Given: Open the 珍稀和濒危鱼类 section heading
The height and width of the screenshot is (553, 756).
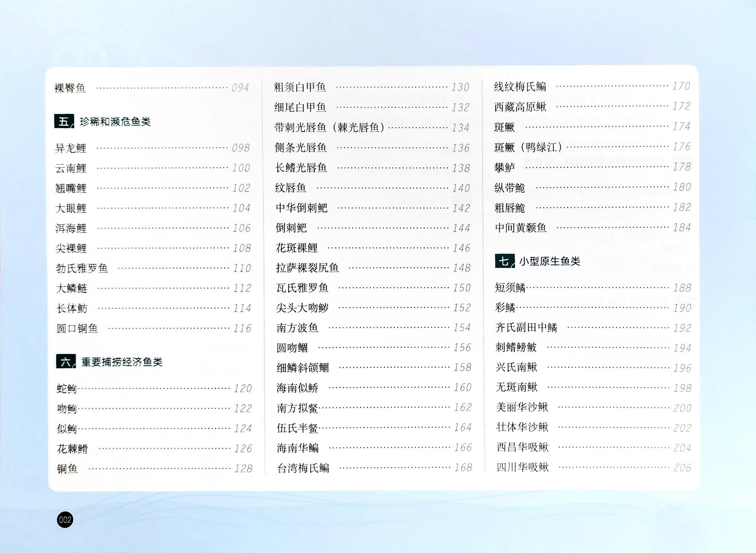Looking at the screenshot, I should (x=115, y=122).
